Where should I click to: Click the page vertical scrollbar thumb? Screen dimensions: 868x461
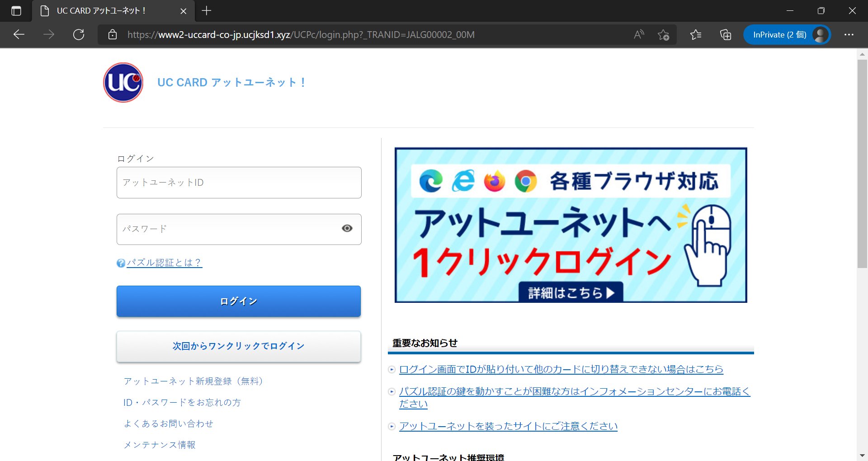(862, 164)
